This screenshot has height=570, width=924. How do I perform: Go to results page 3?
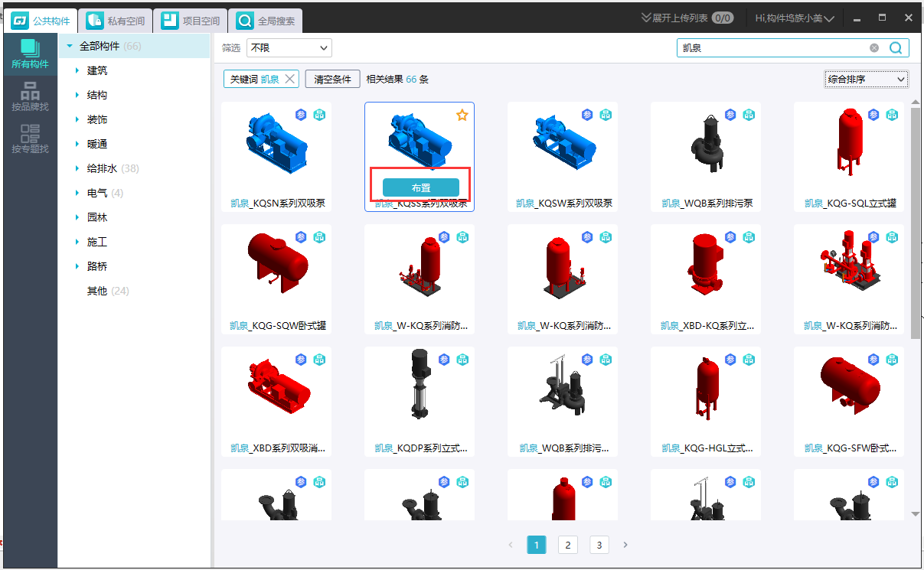coord(599,545)
